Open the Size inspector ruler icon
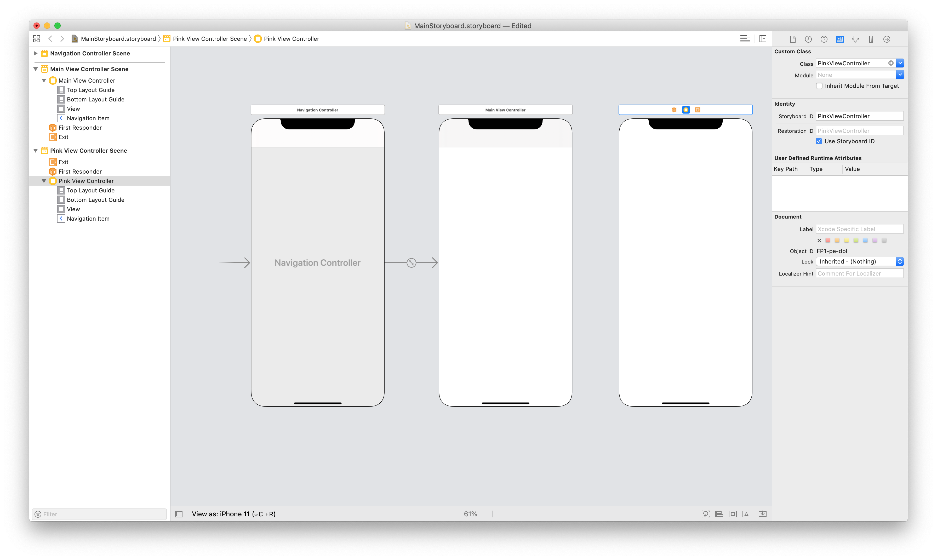Viewport: 937px width, 560px height. [x=871, y=39]
